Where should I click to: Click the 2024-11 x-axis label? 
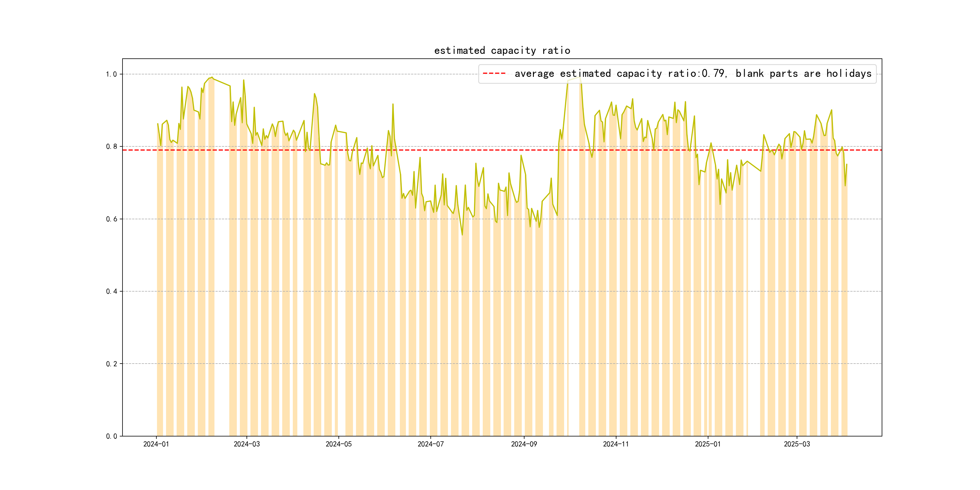click(x=616, y=444)
